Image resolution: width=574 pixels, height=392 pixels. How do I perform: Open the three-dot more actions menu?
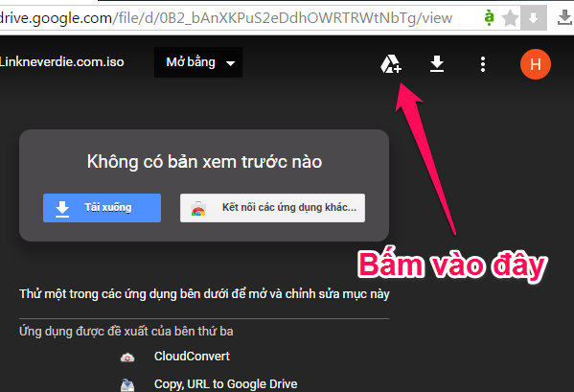(x=483, y=64)
